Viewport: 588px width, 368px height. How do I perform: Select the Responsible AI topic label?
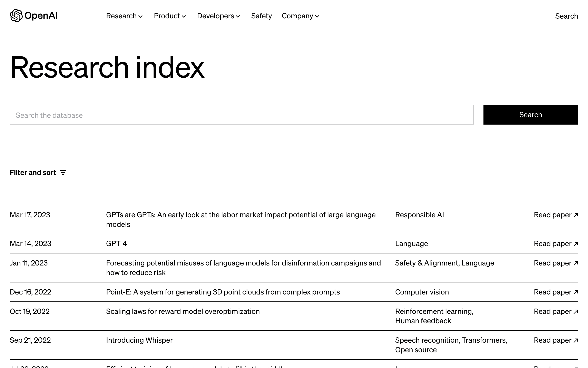419,215
